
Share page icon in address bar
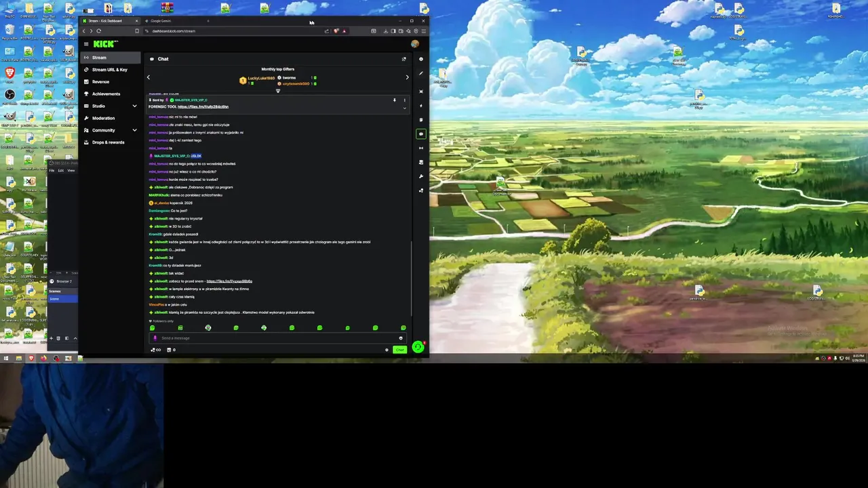tap(326, 31)
